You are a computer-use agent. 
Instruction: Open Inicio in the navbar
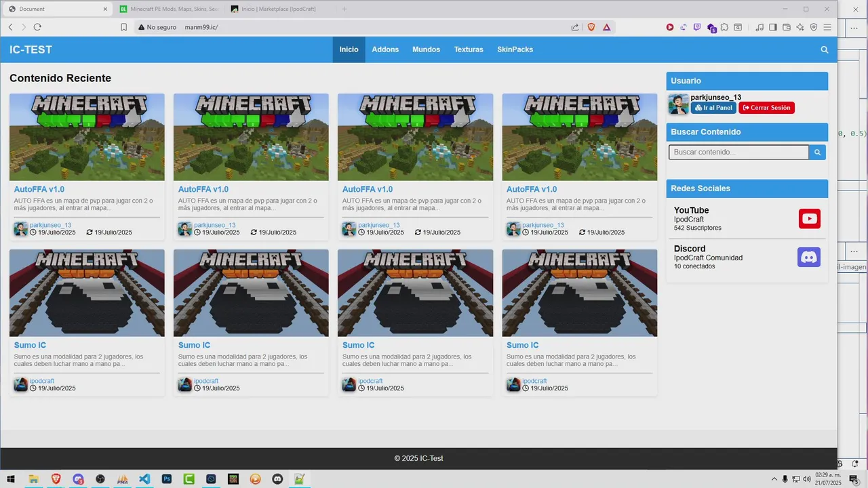click(x=349, y=49)
